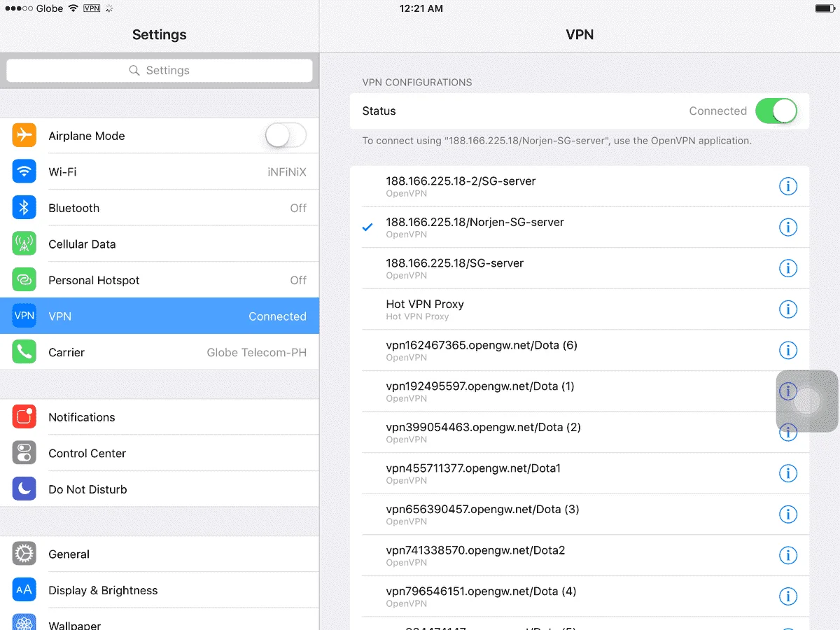Select 188.166.225.18-2/SG-server configuration

click(x=580, y=186)
